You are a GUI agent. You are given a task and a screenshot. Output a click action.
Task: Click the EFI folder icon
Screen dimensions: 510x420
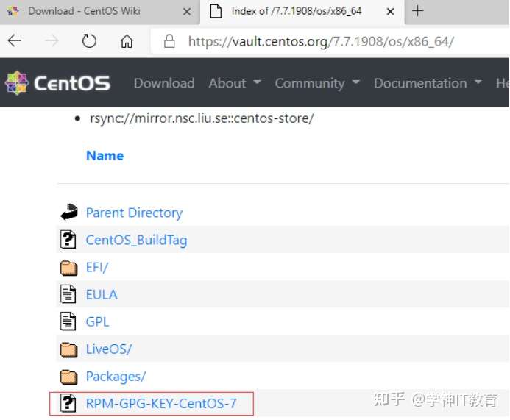coord(69,268)
